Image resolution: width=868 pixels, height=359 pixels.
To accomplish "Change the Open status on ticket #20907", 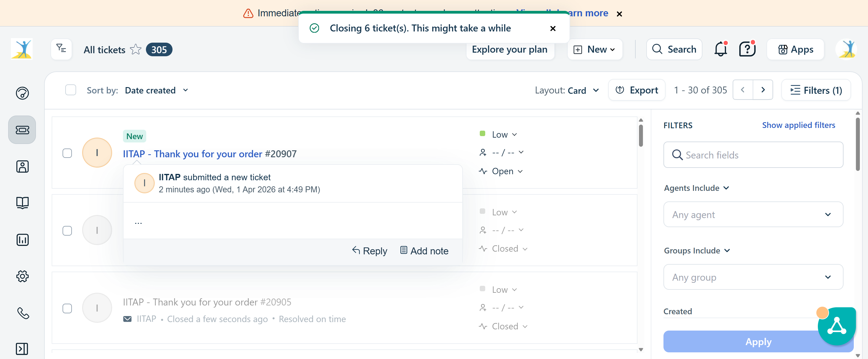I will [501, 171].
